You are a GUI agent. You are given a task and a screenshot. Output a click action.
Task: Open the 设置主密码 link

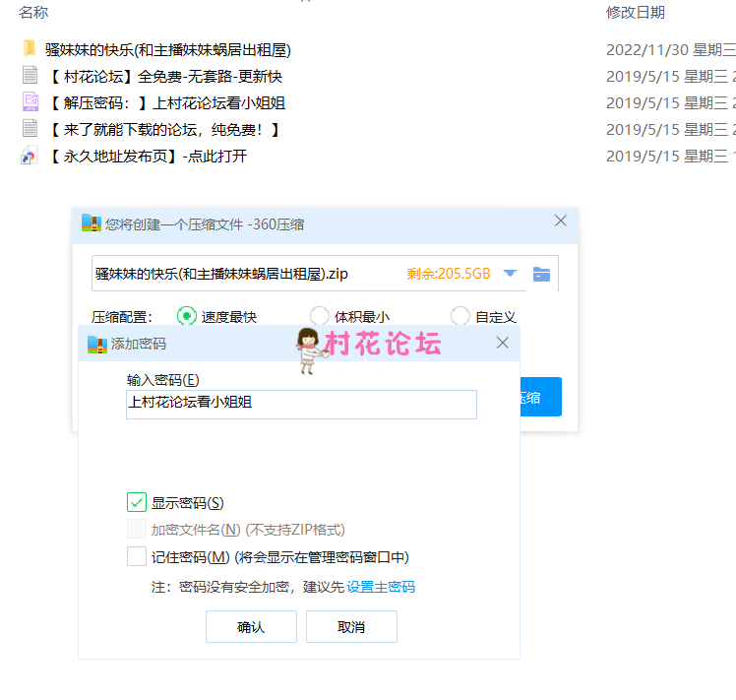[381, 587]
